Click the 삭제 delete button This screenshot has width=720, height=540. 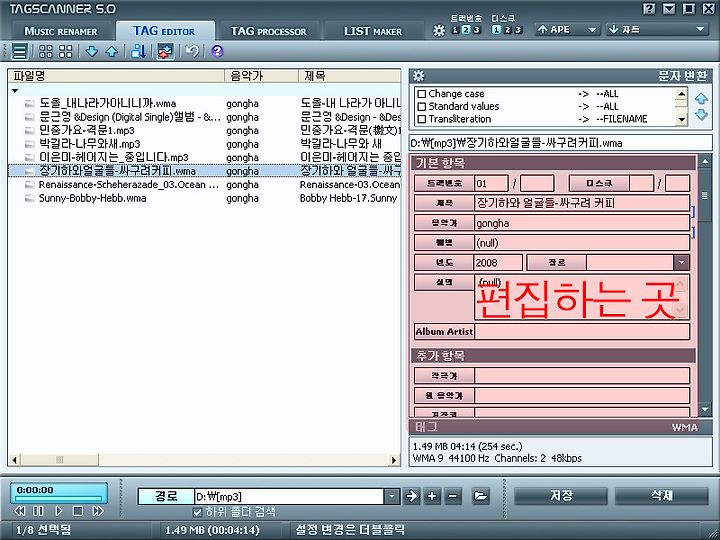(662, 496)
